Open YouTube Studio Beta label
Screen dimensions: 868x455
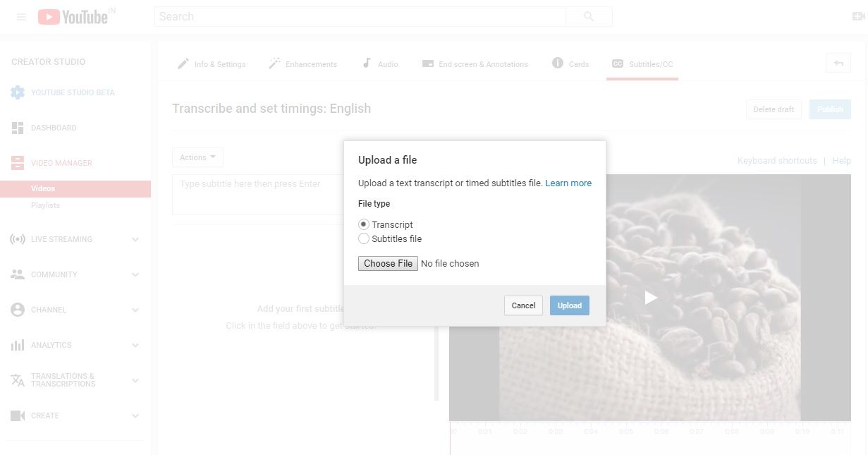pos(73,92)
